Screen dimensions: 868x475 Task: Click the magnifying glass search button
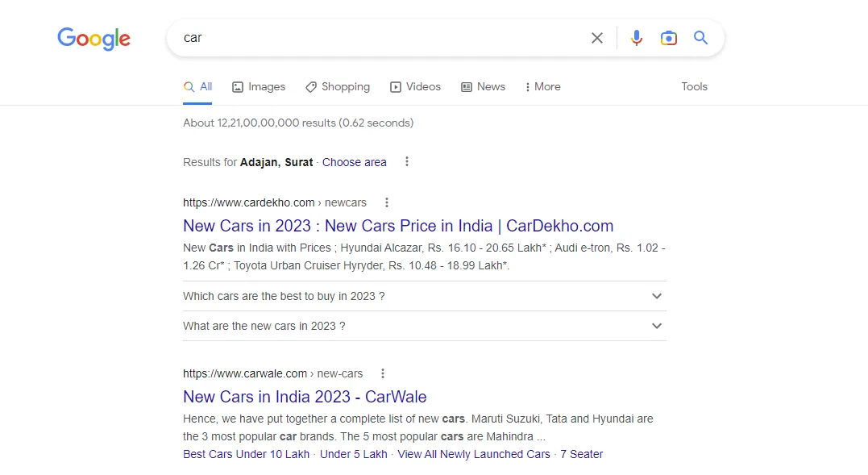700,38
